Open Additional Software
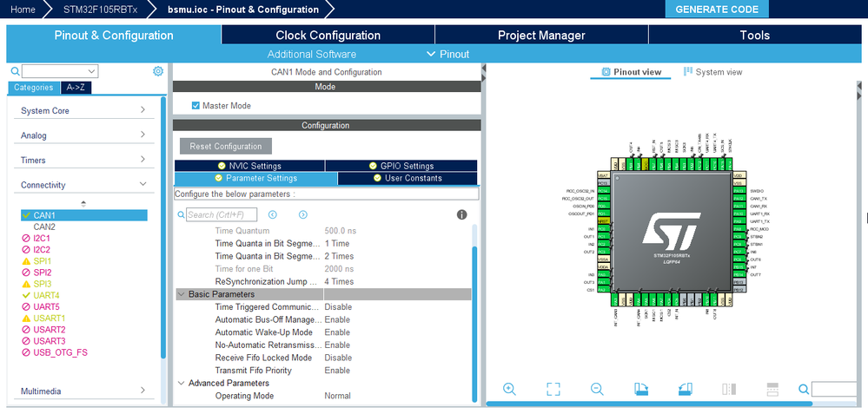The height and width of the screenshot is (414, 868). pyautogui.click(x=312, y=54)
